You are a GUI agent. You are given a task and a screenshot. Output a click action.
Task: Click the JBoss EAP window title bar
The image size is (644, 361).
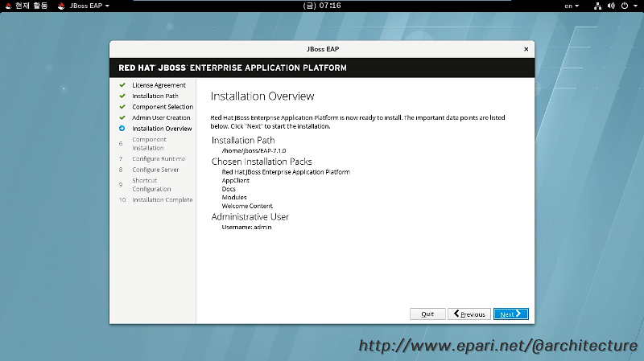322,49
